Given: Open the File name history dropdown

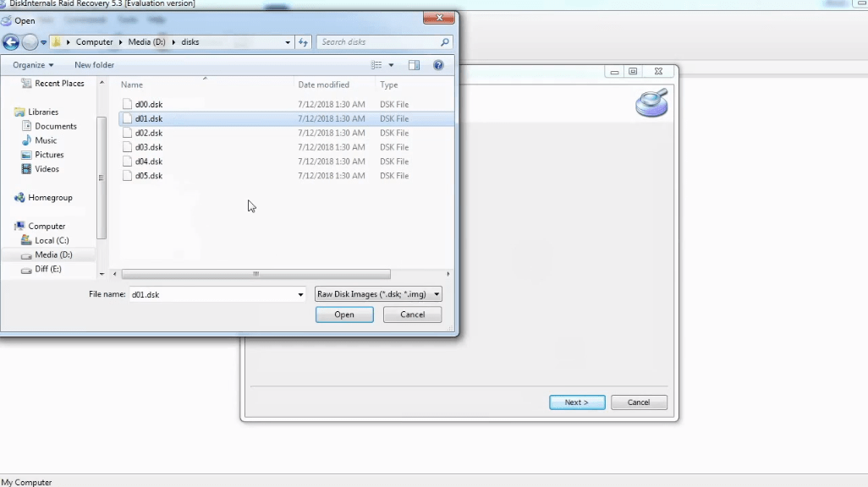Looking at the screenshot, I should coord(300,295).
